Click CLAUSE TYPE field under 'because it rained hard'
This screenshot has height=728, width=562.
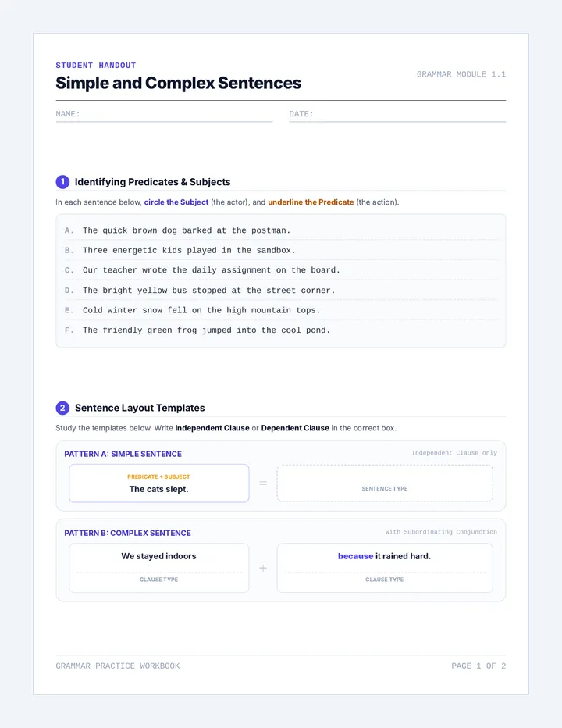click(x=385, y=580)
